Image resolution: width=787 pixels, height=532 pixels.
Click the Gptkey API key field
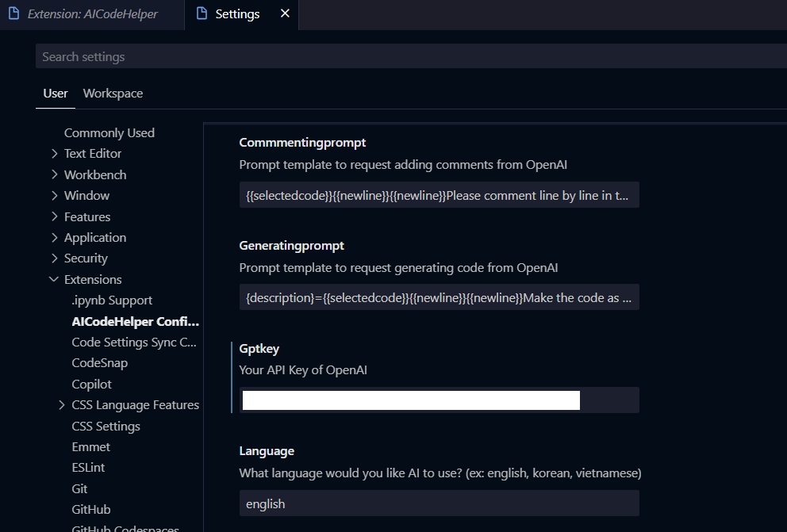tap(440, 400)
